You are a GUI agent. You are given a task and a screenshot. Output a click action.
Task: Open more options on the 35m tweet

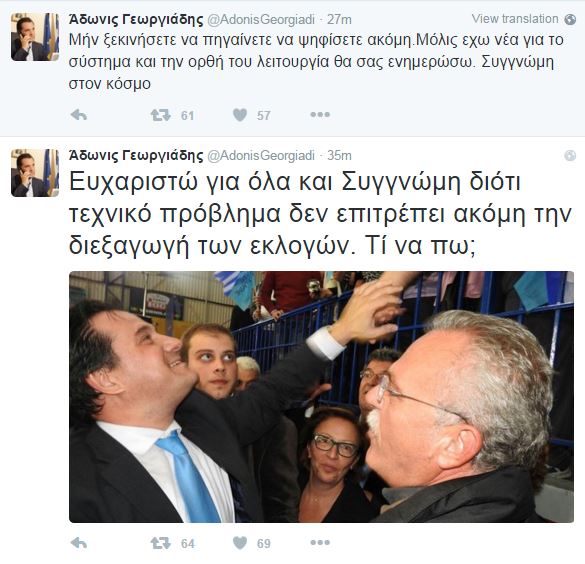[320, 542]
